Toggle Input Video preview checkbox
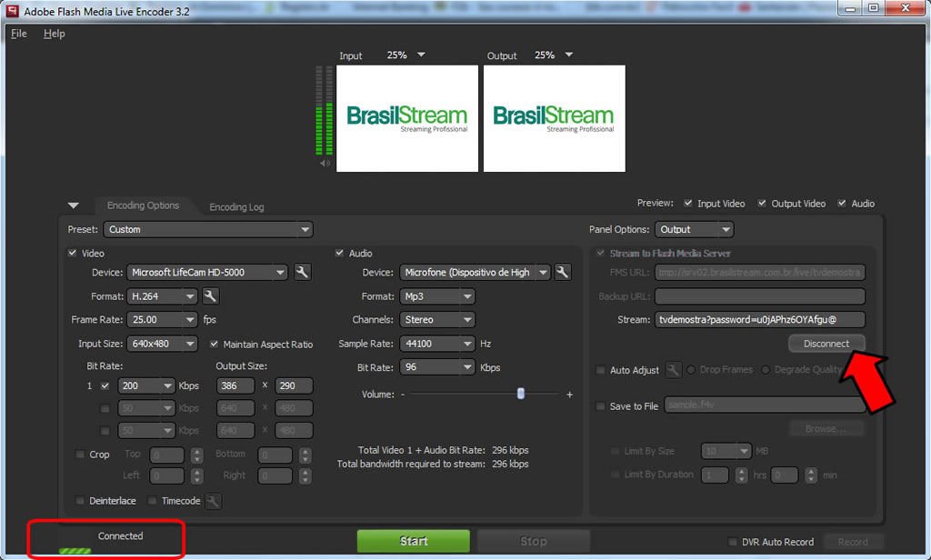 point(688,203)
